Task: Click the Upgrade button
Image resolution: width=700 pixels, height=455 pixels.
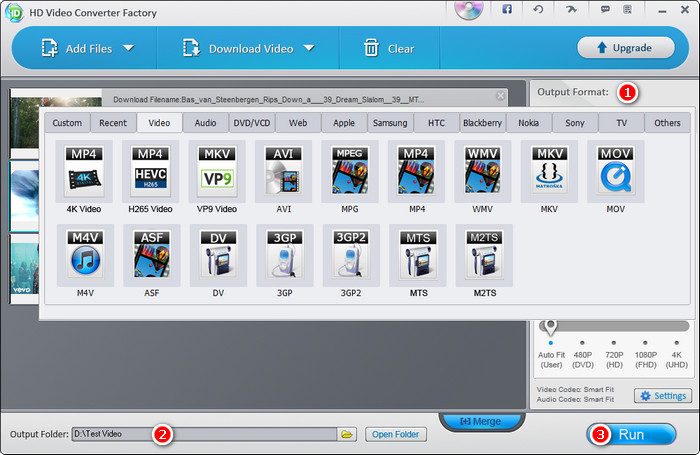Action: pyautogui.click(x=625, y=48)
